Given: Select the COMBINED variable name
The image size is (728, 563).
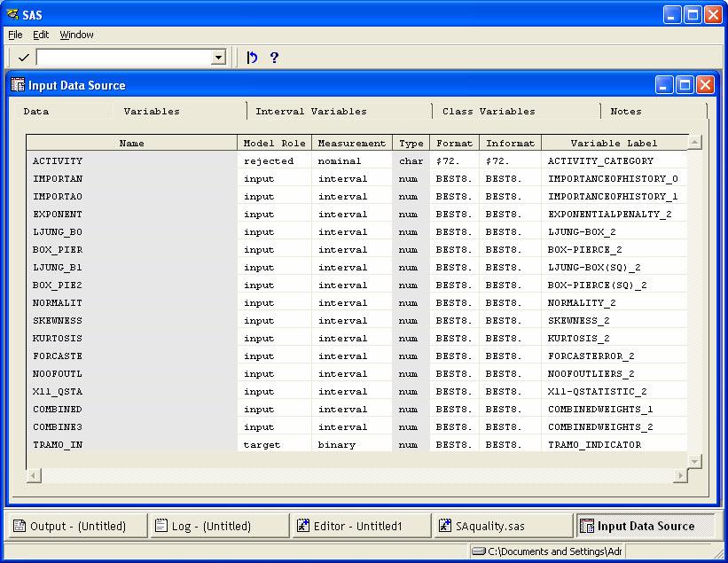Looking at the screenshot, I should click(58, 409).
